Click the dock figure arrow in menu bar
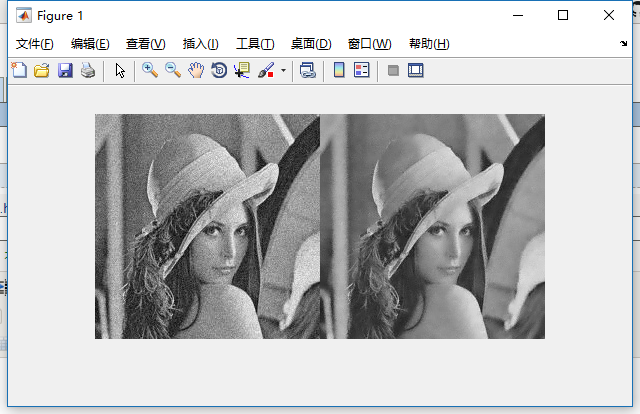Viewport: 640px width, 414px height. (623, 43)
